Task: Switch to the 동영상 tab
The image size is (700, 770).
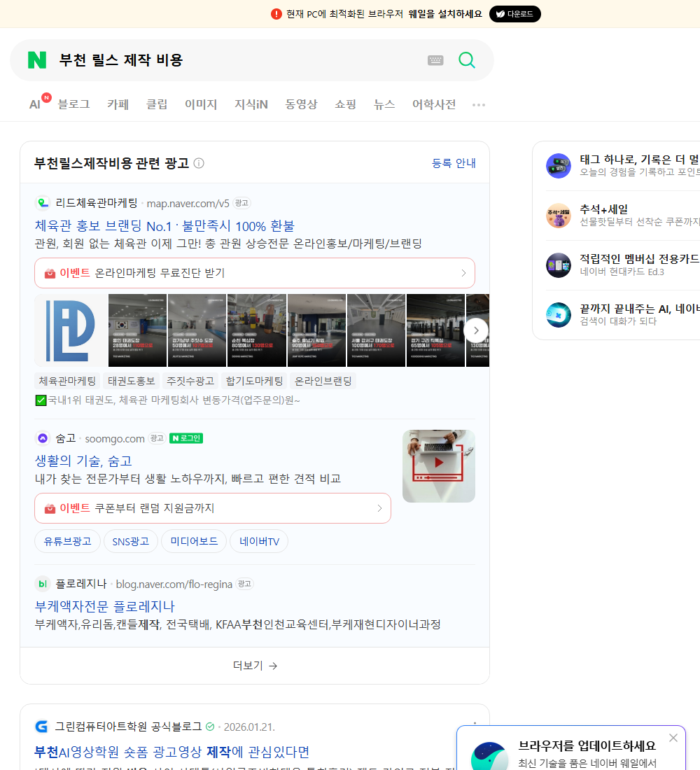Action: pos(301,104)
